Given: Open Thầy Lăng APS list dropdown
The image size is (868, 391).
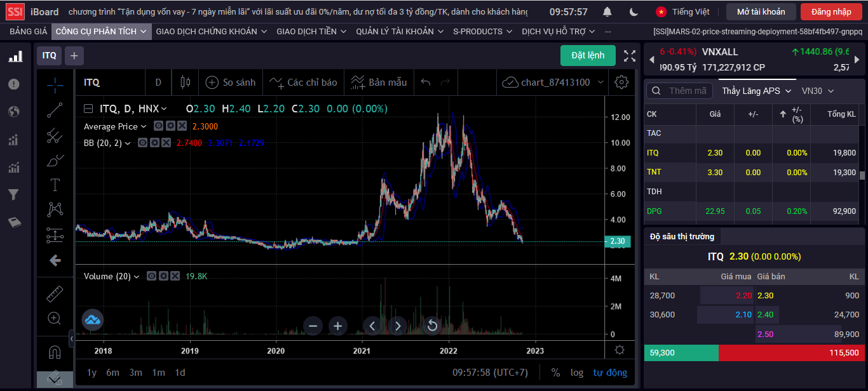Looking at the screenshot, I should [756, 91].
